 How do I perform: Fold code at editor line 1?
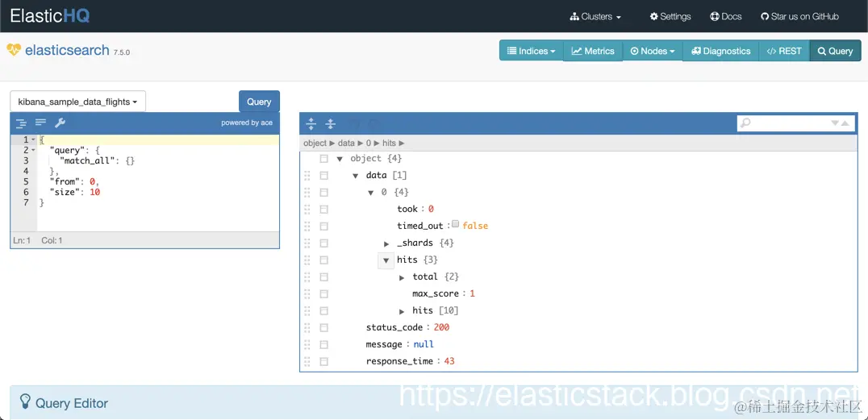33,139
